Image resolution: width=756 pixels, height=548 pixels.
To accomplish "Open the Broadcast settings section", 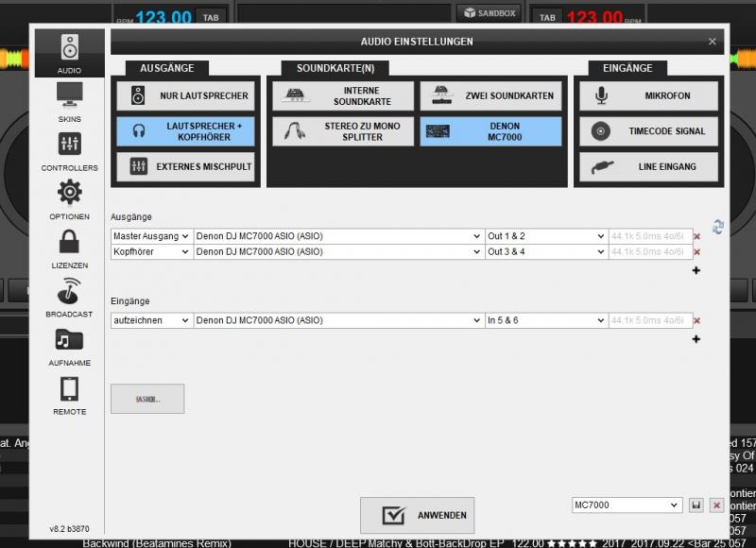I will pyautogui.click(x=69, y=297).
